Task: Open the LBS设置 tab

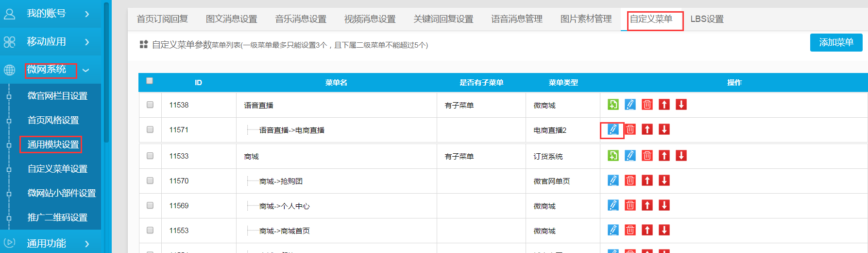Action: point(707,19)
